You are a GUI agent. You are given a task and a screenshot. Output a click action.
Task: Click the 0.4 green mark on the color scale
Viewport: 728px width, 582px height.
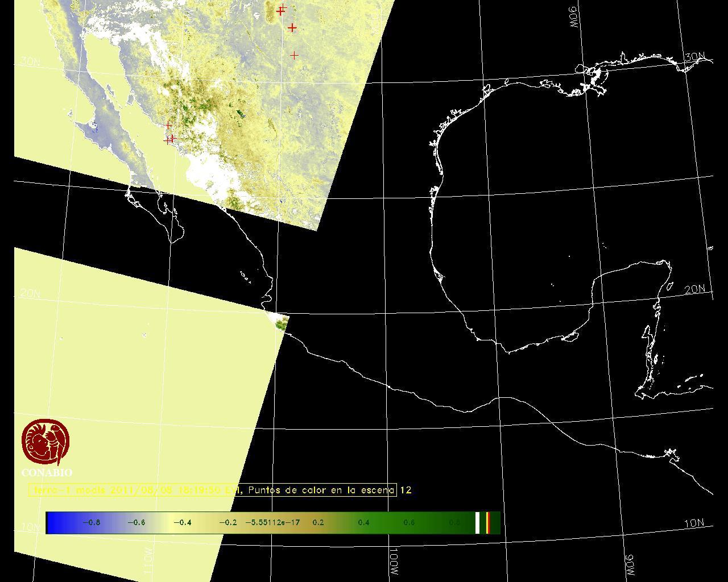click(363, 522)
